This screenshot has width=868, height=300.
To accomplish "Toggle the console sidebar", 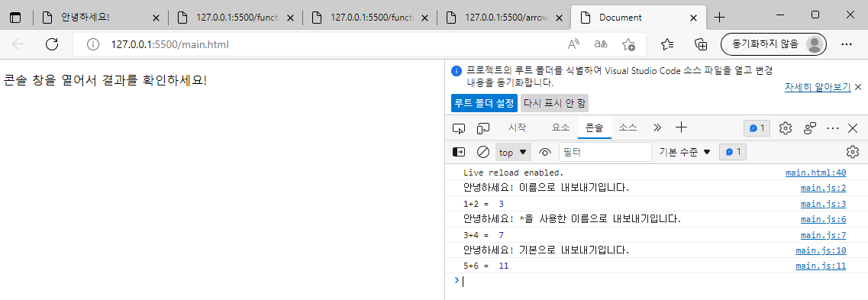I will (459, 152).
